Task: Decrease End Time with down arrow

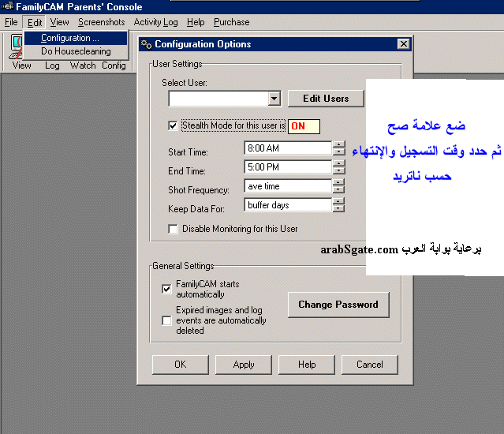Action: 339,170
